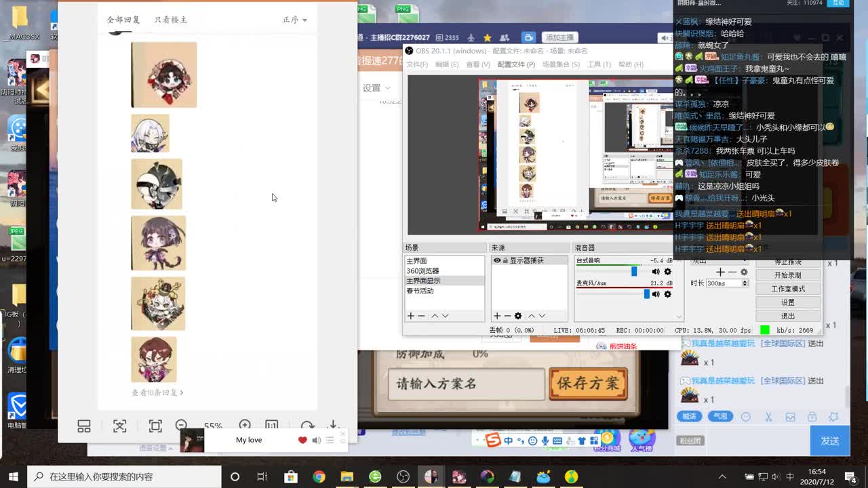Click the 退出 button in OBS
Image resolution: width=868 pixels, height=488 pixels.
point(787,316)
